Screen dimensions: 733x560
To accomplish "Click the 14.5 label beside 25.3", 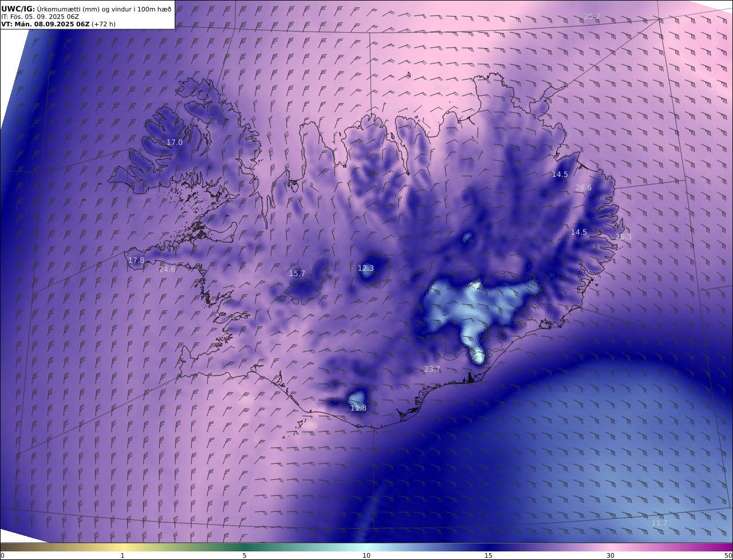I will pyautogui.click(x=579, y=232).
